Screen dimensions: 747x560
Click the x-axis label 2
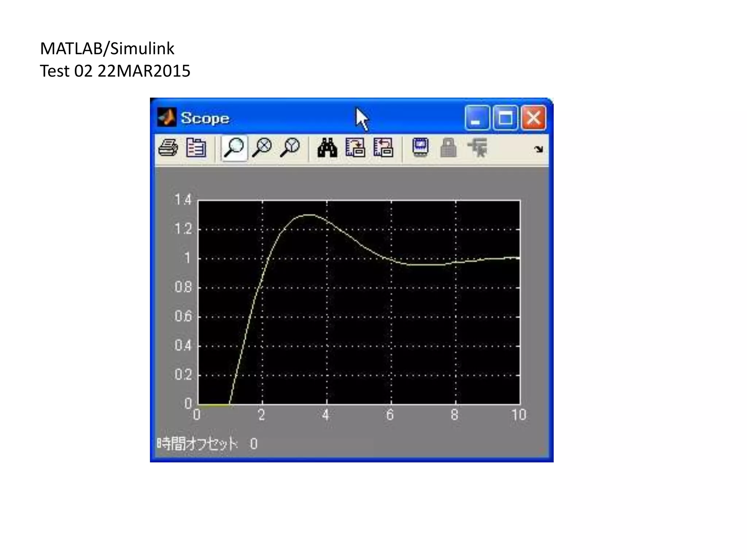(x=262, y=415)
